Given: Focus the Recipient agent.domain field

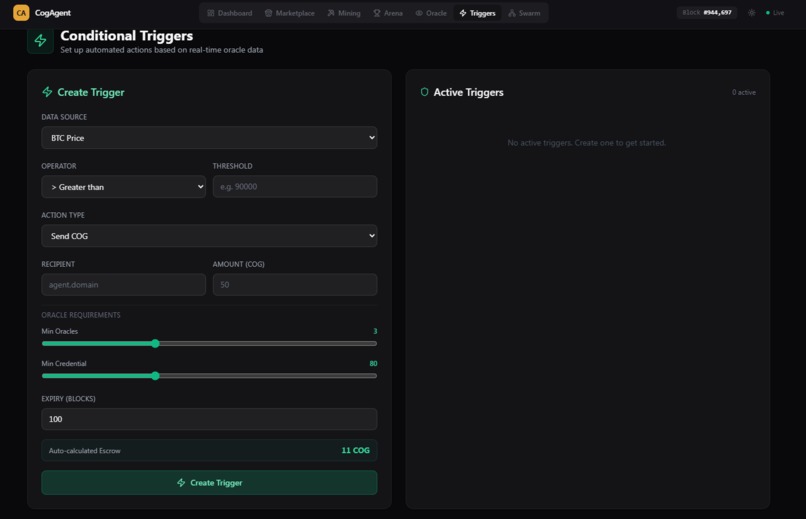Looking at the screenshot, I should click(123, 285).
